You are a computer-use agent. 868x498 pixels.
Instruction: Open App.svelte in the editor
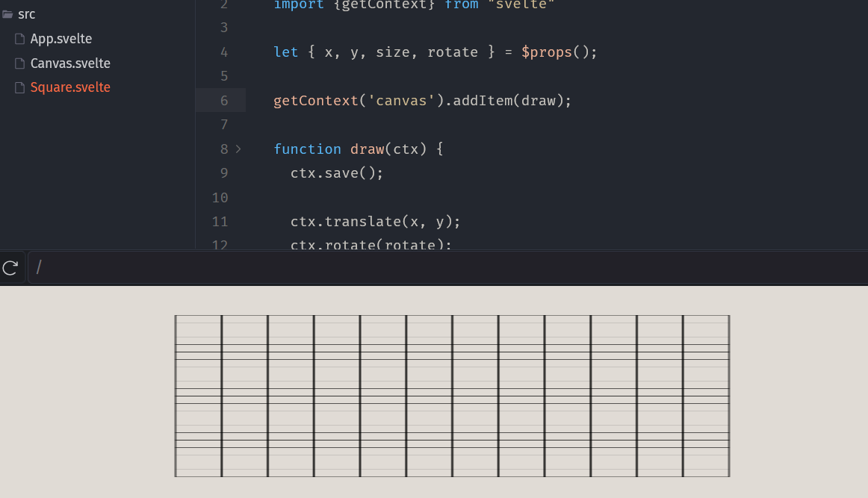(x=61, y=39)
